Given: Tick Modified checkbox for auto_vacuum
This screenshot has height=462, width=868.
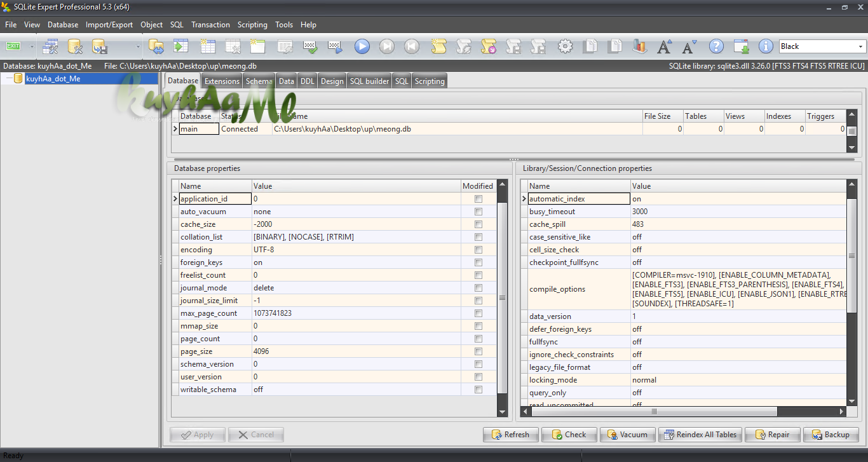Looking at the screenshot, I should click(478, 212).
